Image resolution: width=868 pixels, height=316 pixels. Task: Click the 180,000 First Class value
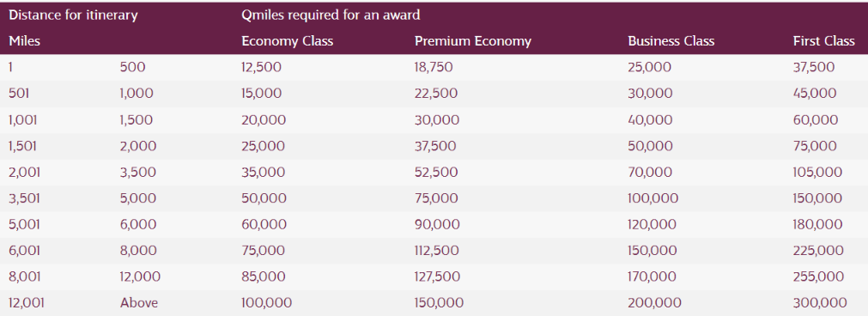tap(817, 224)
